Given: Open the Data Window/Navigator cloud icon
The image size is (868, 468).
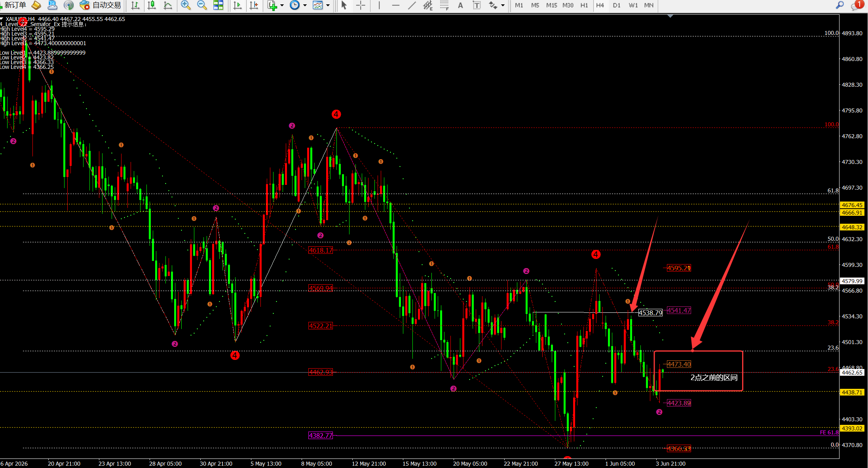Looking at the screenshot, I should point(52,5).
